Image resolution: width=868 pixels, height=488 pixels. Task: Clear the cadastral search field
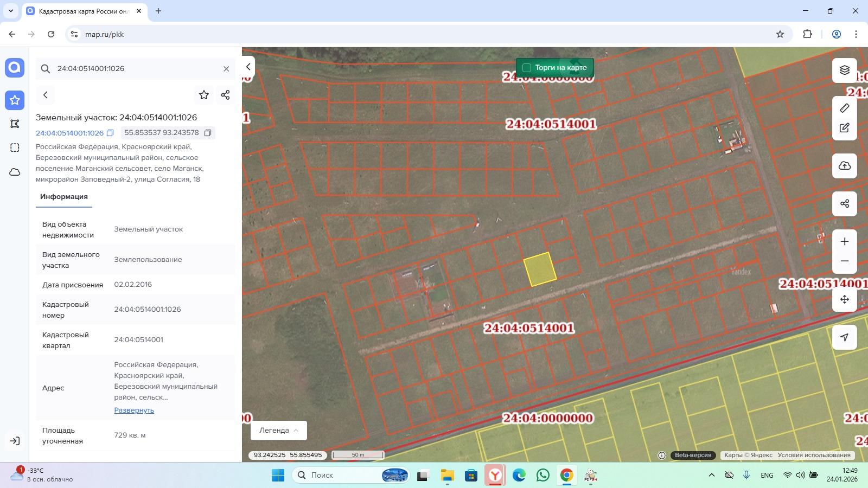(x=226, y=69)
